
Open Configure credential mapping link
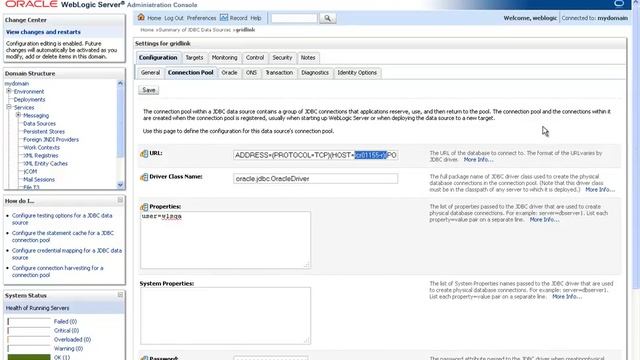pyautogui.click(x=67, y=254)
